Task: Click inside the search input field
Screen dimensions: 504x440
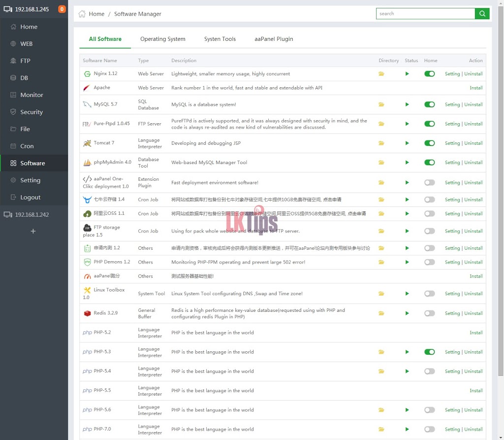Action: click(x=426, y=13)
